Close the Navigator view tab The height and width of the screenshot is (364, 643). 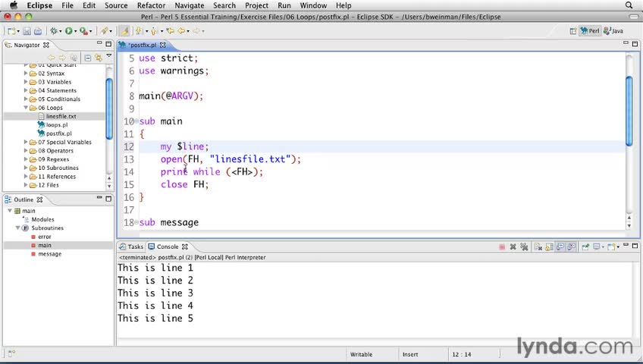point(46,45)
